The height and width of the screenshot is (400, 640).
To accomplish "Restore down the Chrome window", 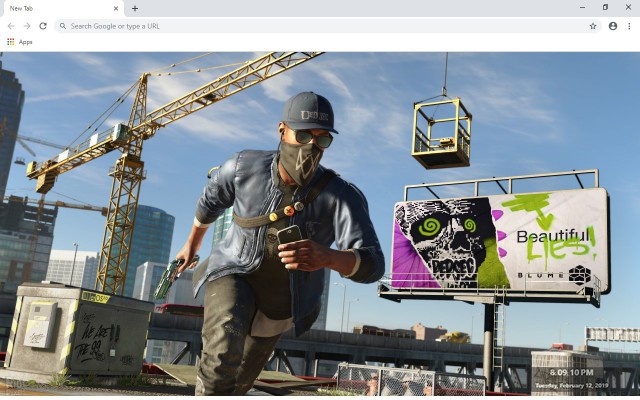I will coord(605,7).
